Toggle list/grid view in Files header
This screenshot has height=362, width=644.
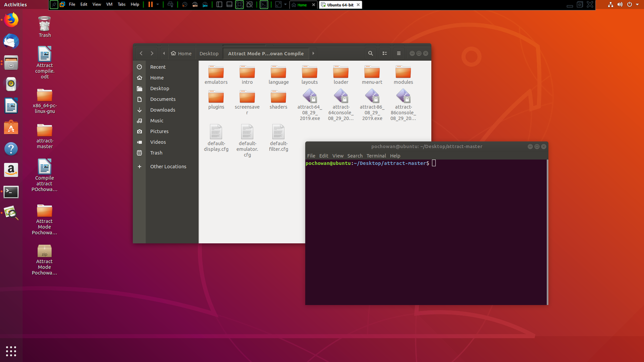click(x=384, y=53)
